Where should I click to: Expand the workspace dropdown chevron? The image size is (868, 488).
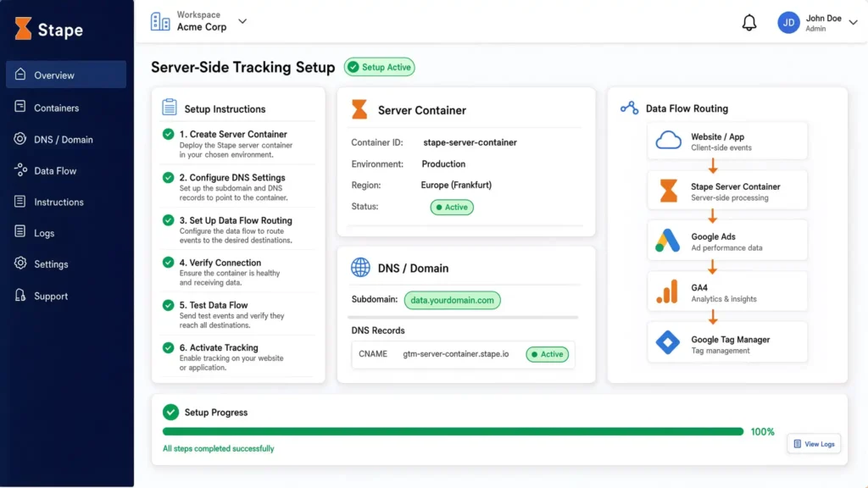(242, 21)
